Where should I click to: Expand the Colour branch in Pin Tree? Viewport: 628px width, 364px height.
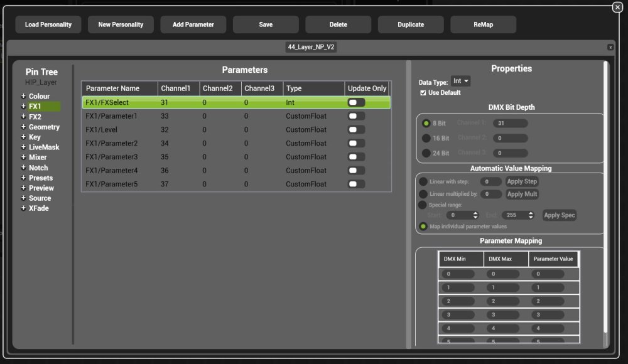23,95
